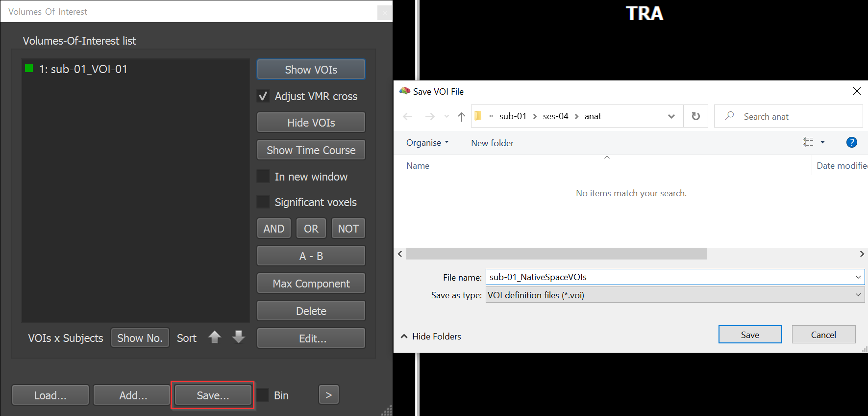Go up one folder level

click(x=461, y=116)
